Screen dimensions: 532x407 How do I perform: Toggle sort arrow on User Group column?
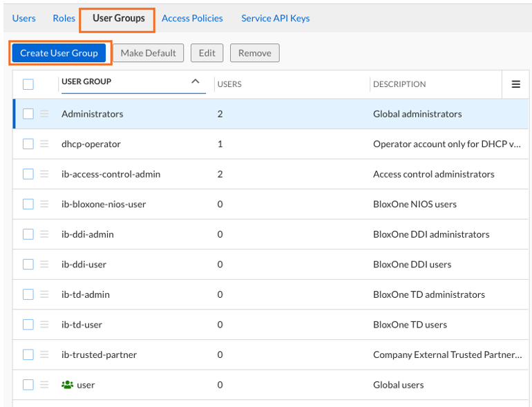click(196, 82)
